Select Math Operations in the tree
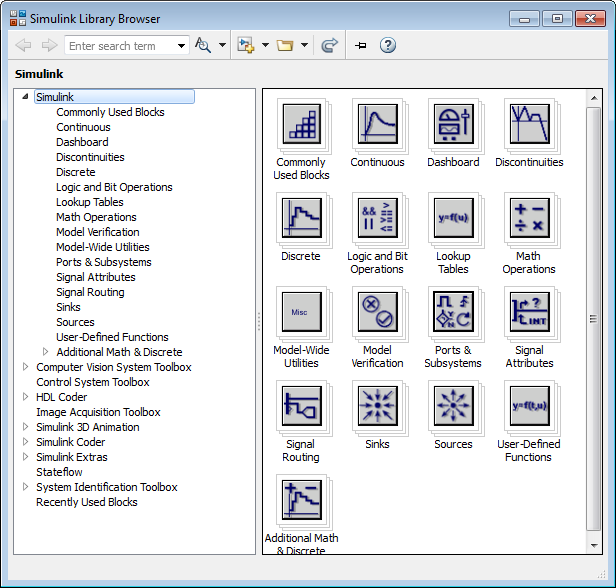Viewport: 616px width, 588px height. coord(96,217)
